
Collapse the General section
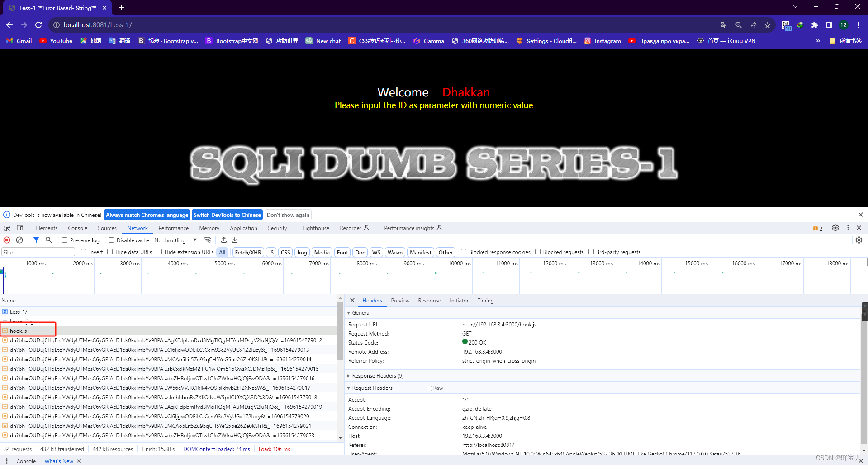(348, 313)
